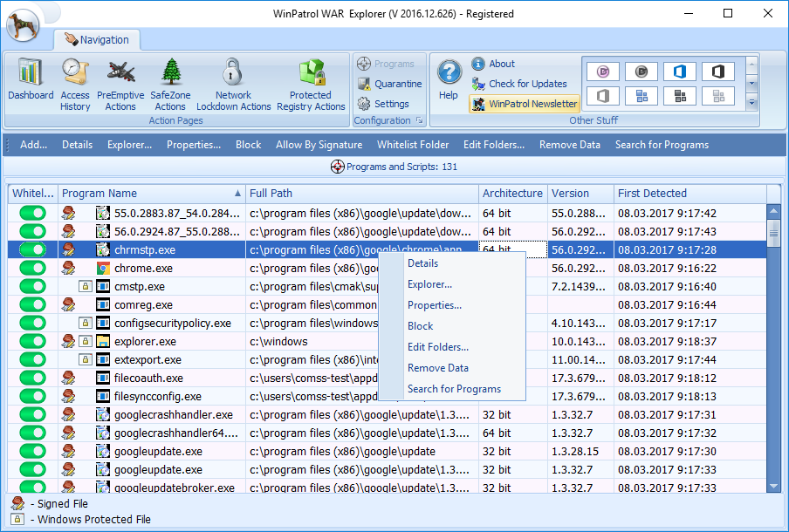Open PreEmptive Actions page
Image resolution: width=789 pixels, height=532 pixels.
click(x=120, y=83)
